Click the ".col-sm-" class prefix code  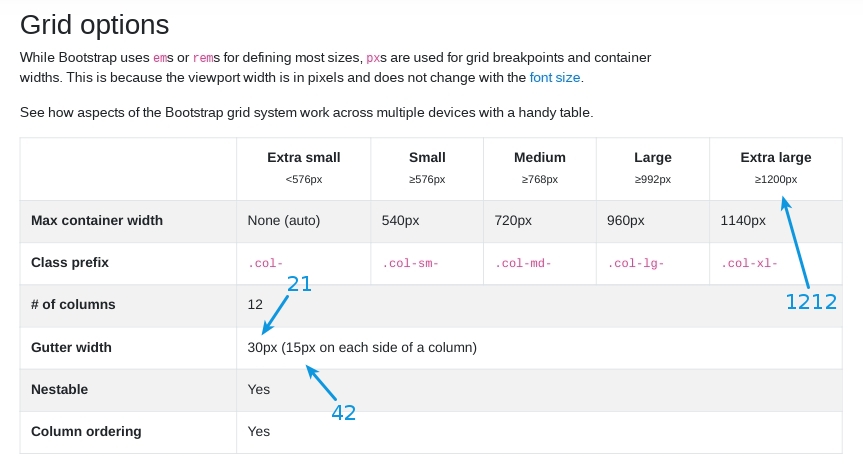[411, 264]
